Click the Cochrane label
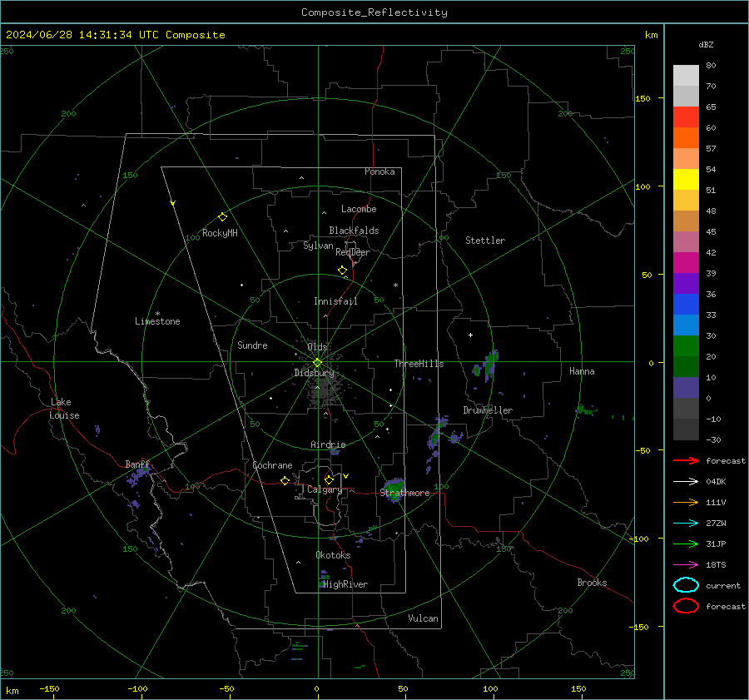 pos(272,465)
